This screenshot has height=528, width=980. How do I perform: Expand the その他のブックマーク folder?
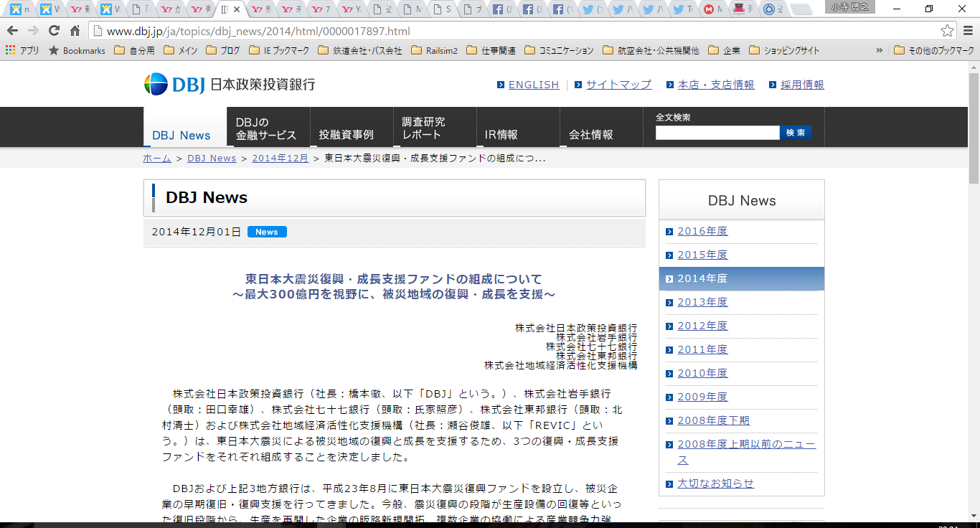[x=934, y=51]
